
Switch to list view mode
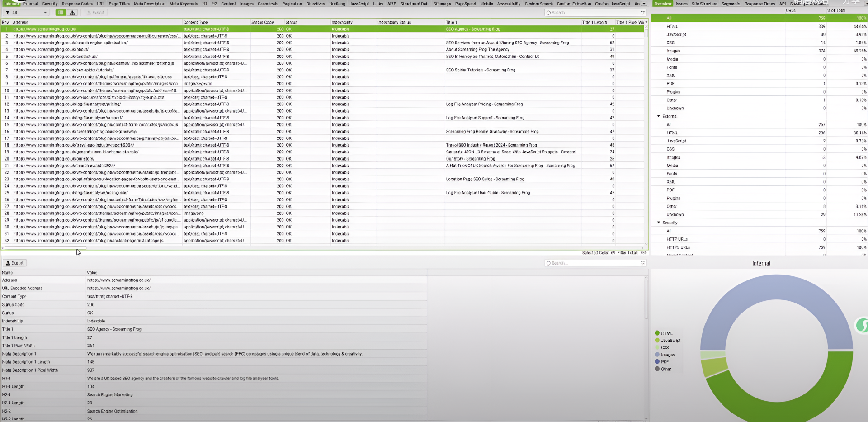coord(61,13)
